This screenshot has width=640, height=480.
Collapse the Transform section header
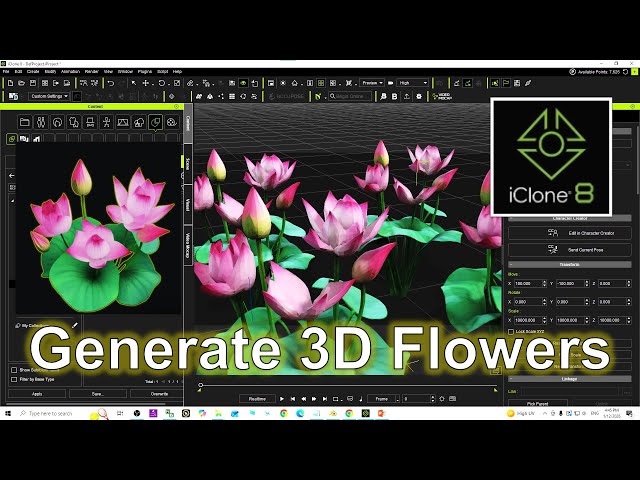[569, 265]
